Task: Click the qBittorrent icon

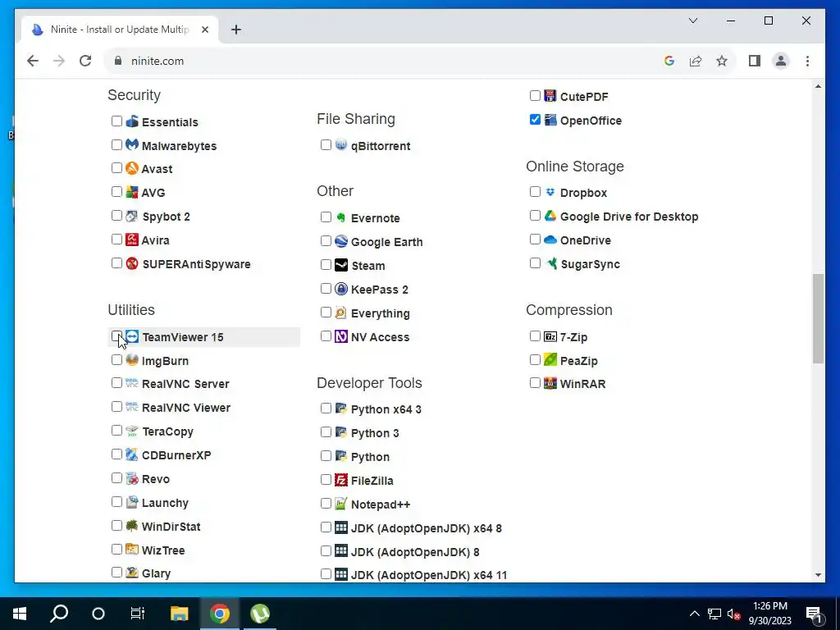Action: 341,144
